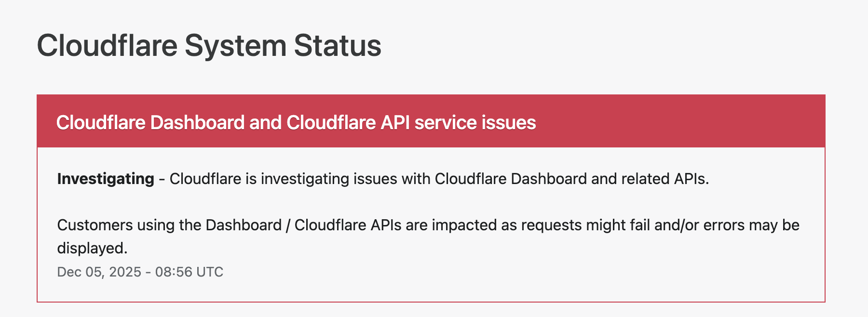Viewport: 868px width, 317px height.
Task: Click the word 'Cloudflare' in the page heading
Action: [x=107, y=46]
